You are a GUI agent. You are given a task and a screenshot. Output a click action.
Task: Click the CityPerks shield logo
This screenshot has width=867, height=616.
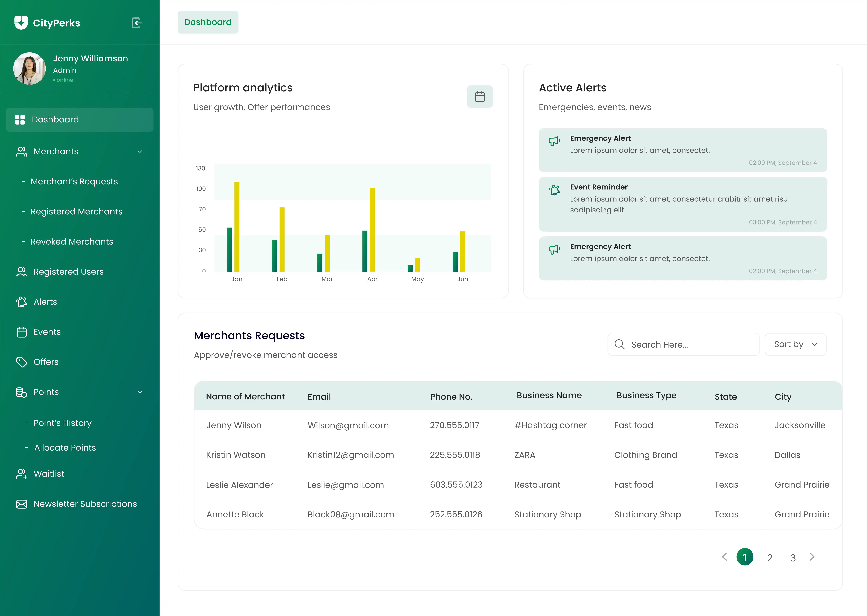coord(21,23)
